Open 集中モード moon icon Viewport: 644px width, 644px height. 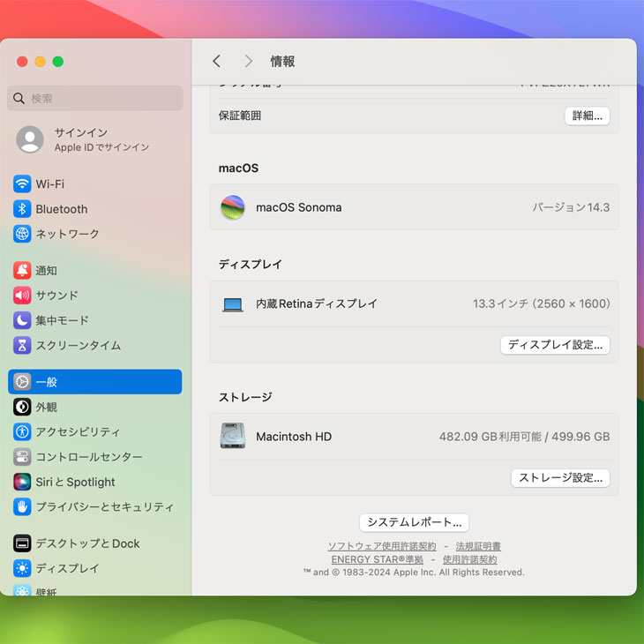tap(22, 320)
